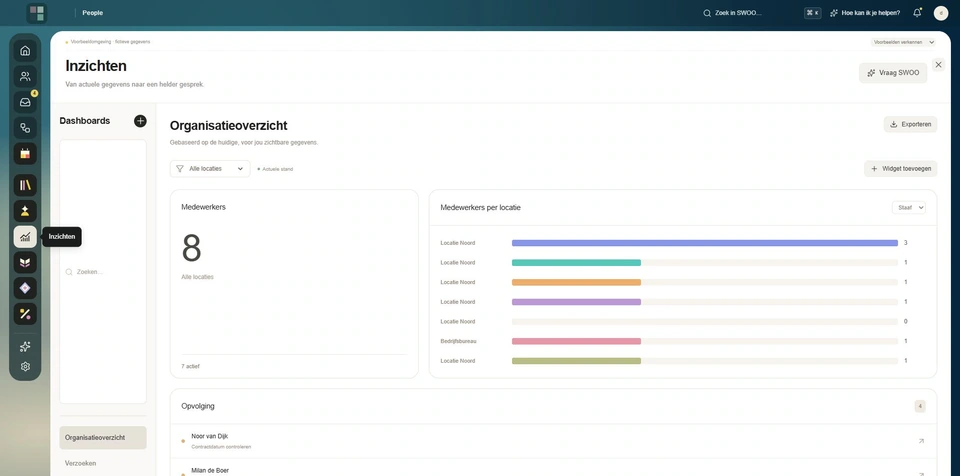This screenshot has height=476, width=960.
Task: Click the SWOO app logo at top left
Action: 37,13
